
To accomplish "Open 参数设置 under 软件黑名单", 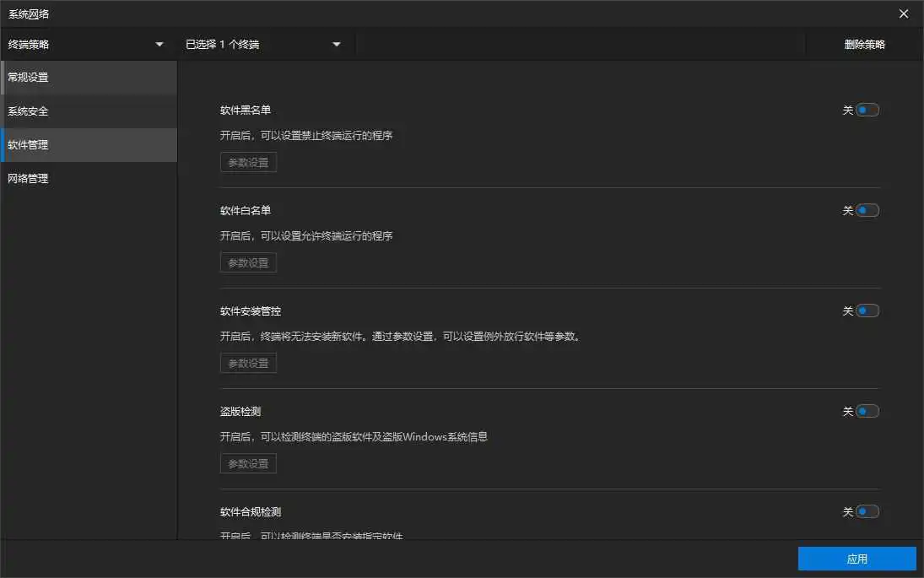I will pos(248,162).
